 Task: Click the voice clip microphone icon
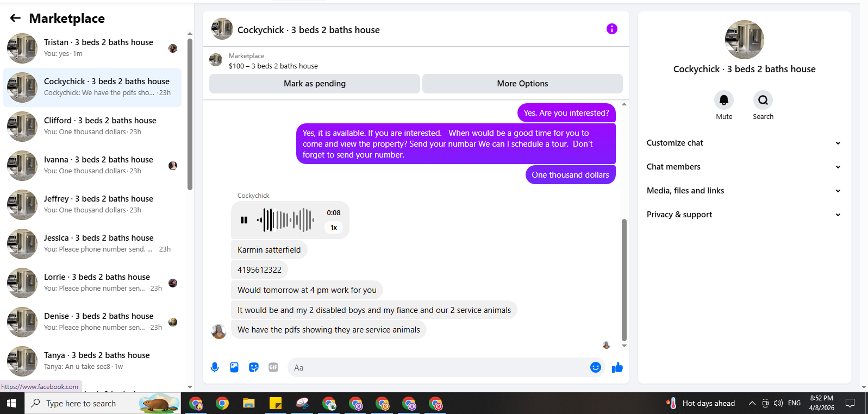[x=215, y=367]
